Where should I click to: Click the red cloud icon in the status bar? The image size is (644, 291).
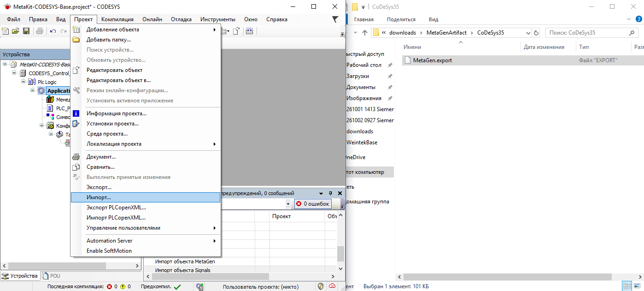pyautogui.click(x=332, y=286)
